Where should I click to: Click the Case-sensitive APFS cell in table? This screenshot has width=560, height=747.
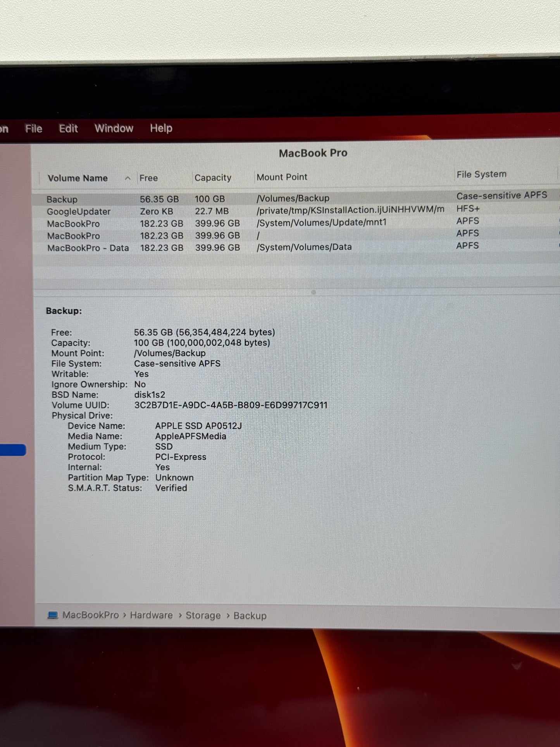pos(501,195)
